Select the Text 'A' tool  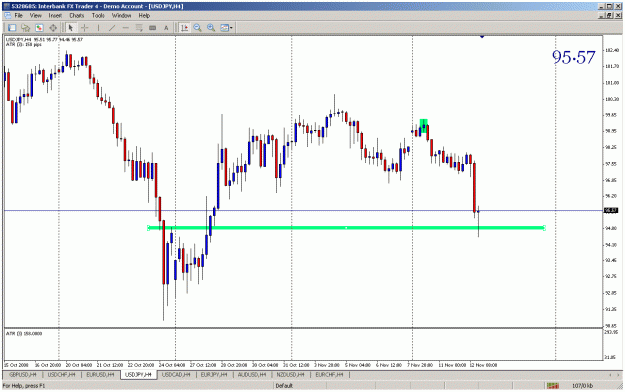166,28
